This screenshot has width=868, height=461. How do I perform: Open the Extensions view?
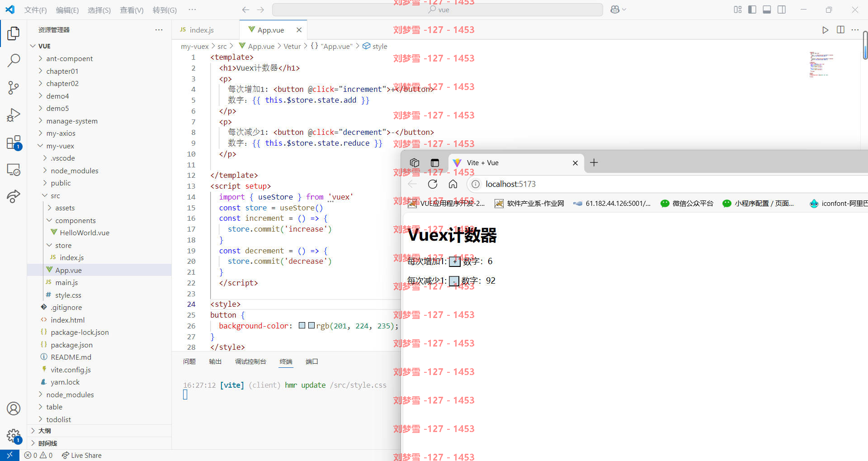(x=14, y=143)
